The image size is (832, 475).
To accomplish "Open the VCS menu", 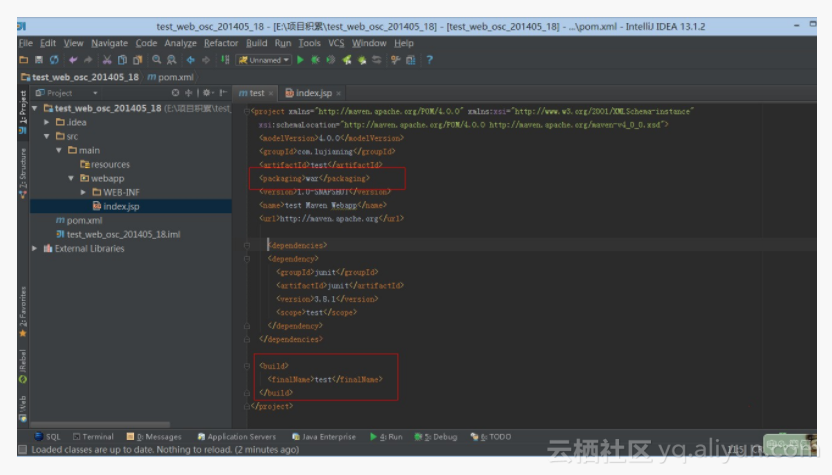I will 336,43.
